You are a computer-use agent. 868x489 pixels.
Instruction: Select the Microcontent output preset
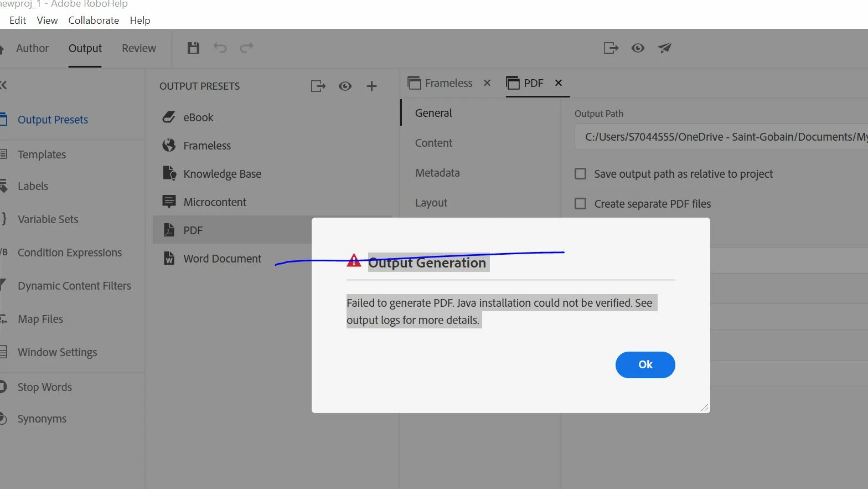click(215, 202)
